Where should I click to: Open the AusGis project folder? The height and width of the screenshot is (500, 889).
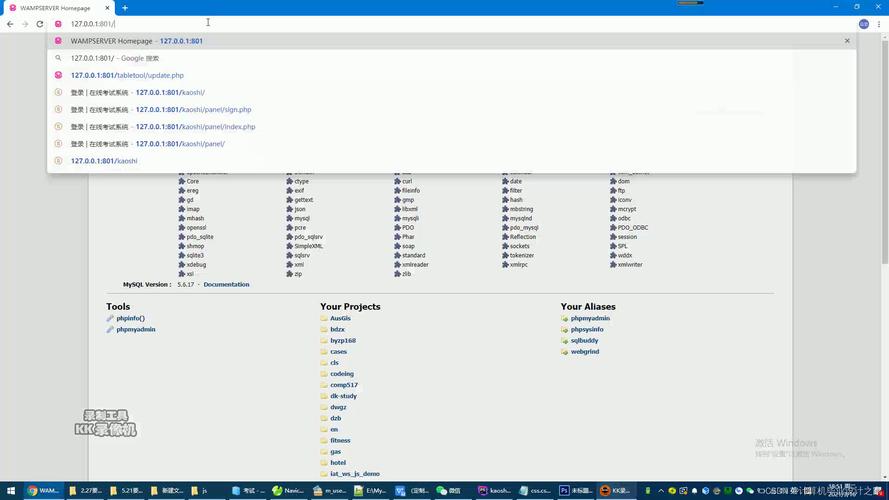coord(340,318)
